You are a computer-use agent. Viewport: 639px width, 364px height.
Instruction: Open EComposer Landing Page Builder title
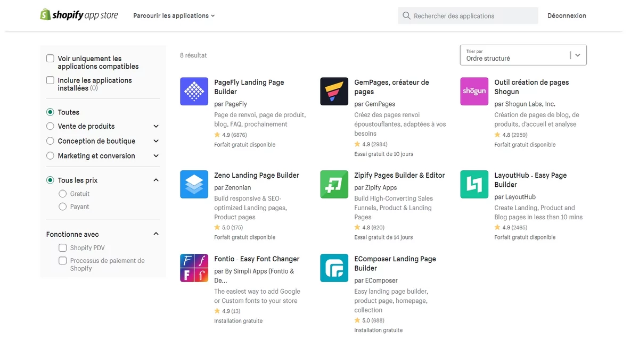(395, 263)
